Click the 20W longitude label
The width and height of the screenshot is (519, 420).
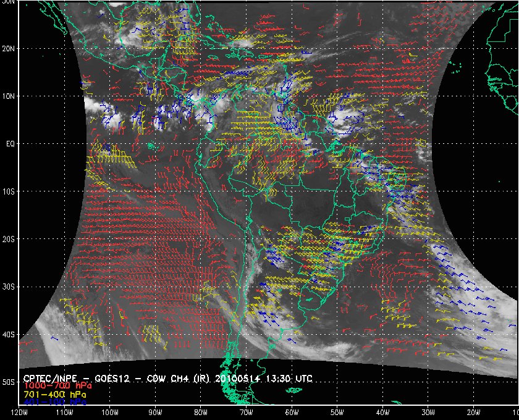tap(474, 413)
